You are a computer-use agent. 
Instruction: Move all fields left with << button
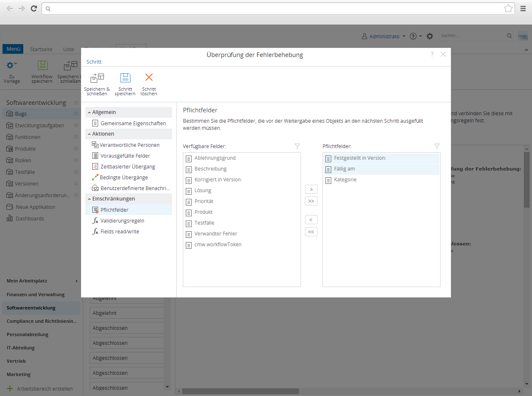point(311,232)
